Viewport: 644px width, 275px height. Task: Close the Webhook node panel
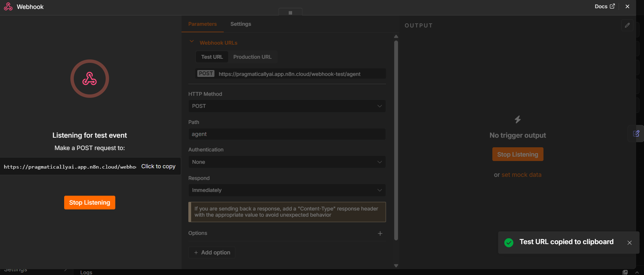tap(628, 7)
